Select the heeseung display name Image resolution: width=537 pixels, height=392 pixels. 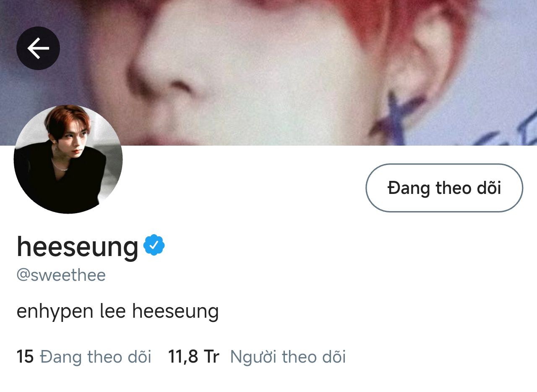78,246
